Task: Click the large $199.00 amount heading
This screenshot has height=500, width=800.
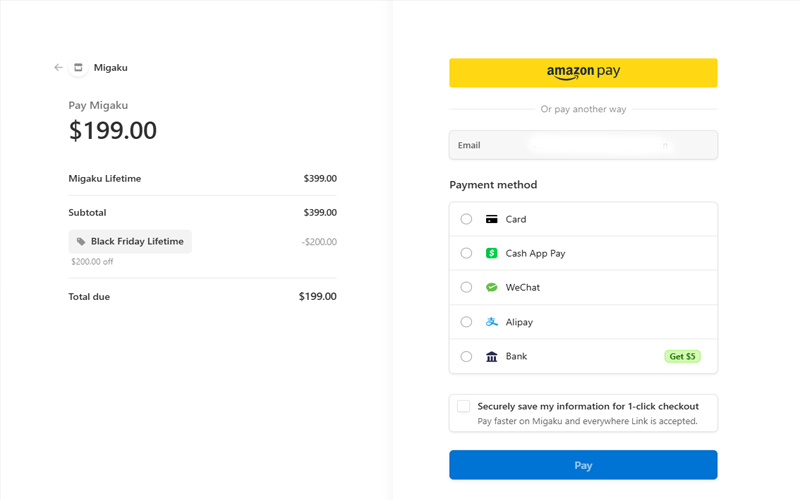Action: coord(113,130)
